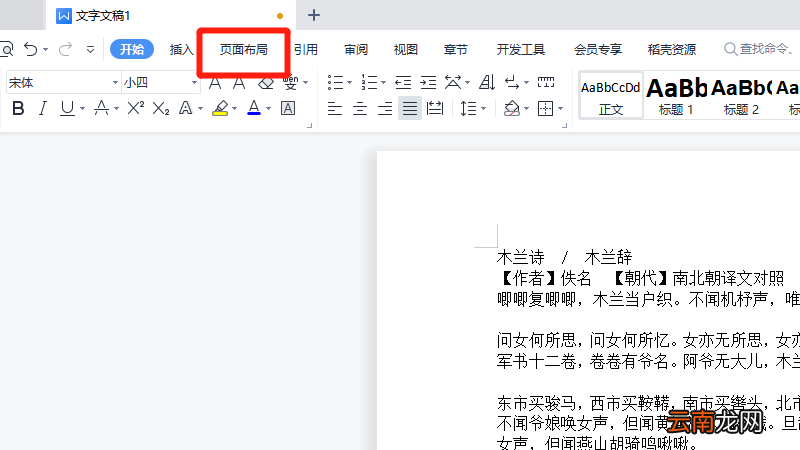The height and width of the screenshot is (450, 800).
Task: Align text left
Action: point(335,108)
